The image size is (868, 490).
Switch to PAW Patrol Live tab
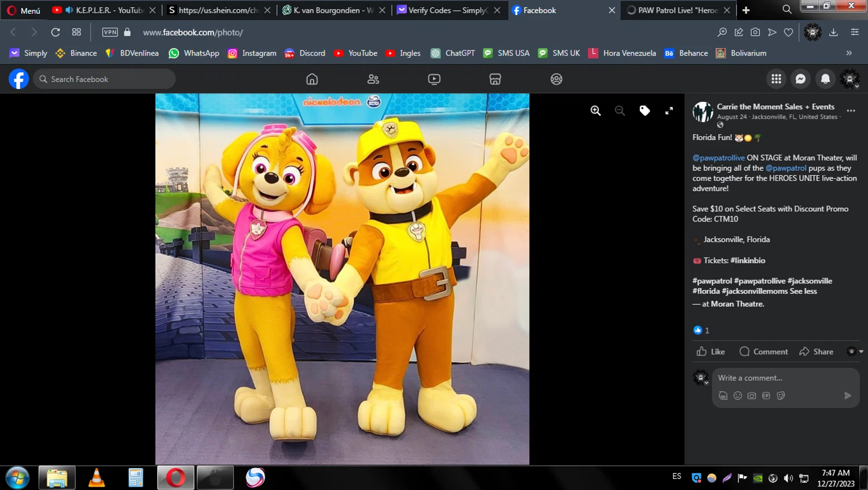pyautogui.click(x=678, y=10)
